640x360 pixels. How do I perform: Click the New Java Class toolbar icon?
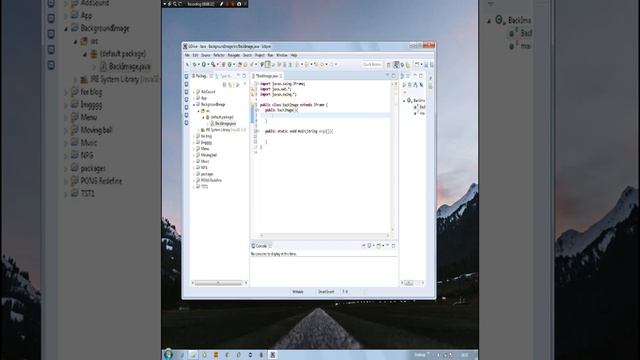229,64
